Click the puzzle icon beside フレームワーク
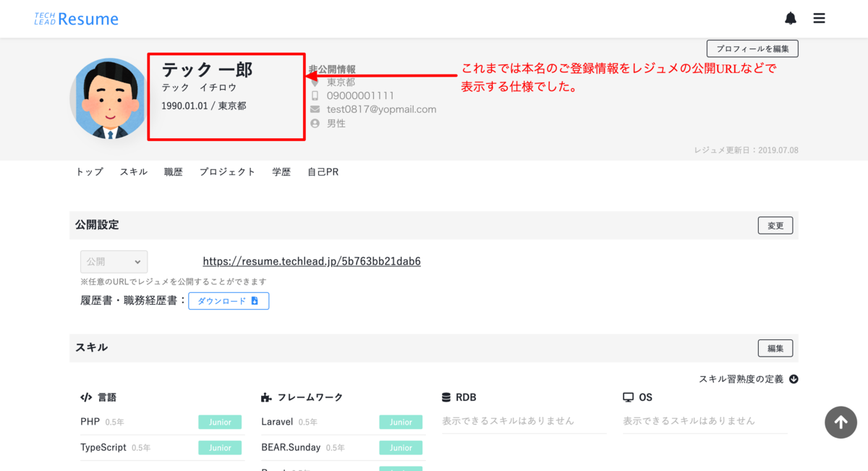The image size is (868, 471). [266, 397]
